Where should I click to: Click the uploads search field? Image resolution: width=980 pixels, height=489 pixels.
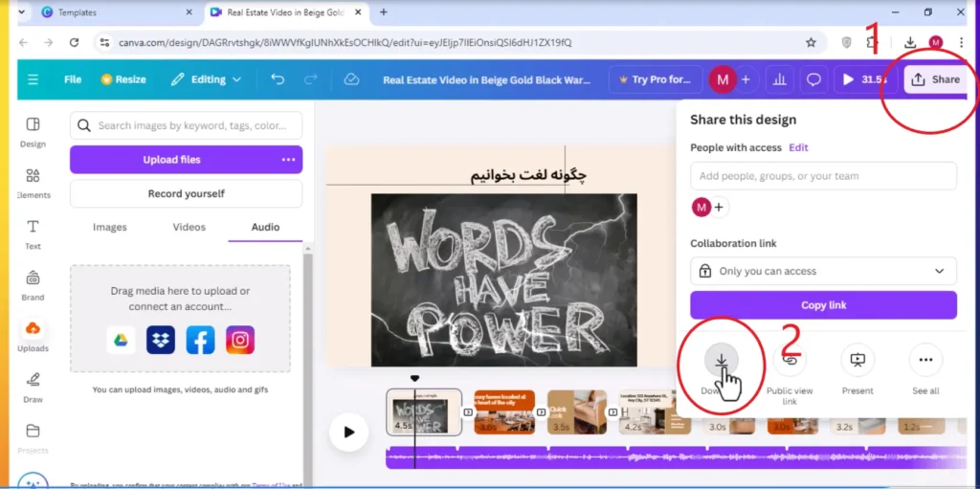coord(187,125)
